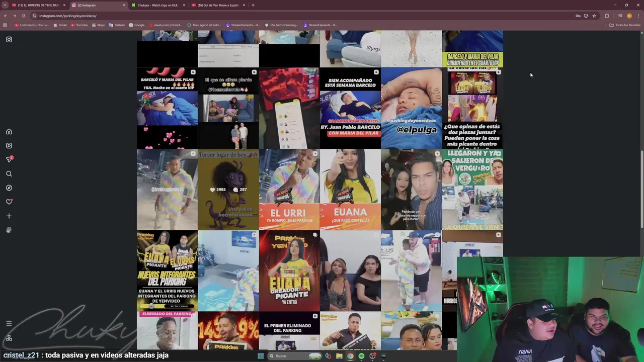Viewport: 644px width, 362px height.
Task: Open the Windows Start button
Action: click(x=261, y=356)
